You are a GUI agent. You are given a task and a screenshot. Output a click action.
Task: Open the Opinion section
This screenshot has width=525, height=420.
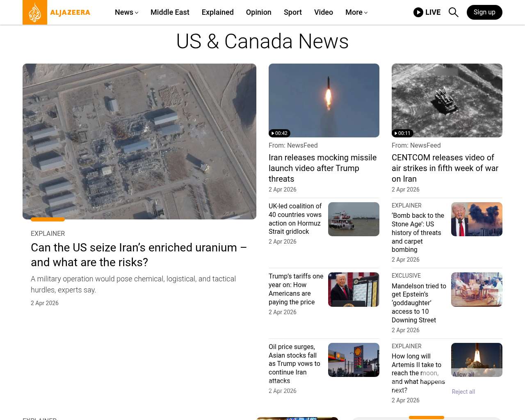[x=259, y=12]
